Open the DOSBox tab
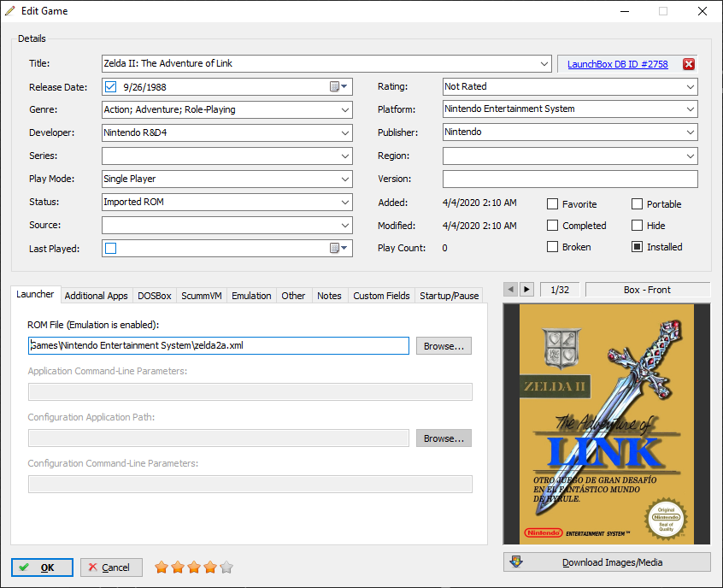This screenshot has height=588, width=723. pyautogui.click(x=155, y=296)
